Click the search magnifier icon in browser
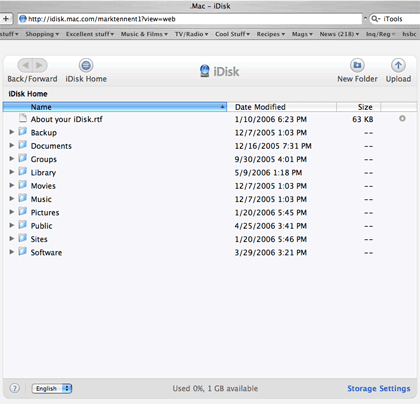 coord(376,19)
